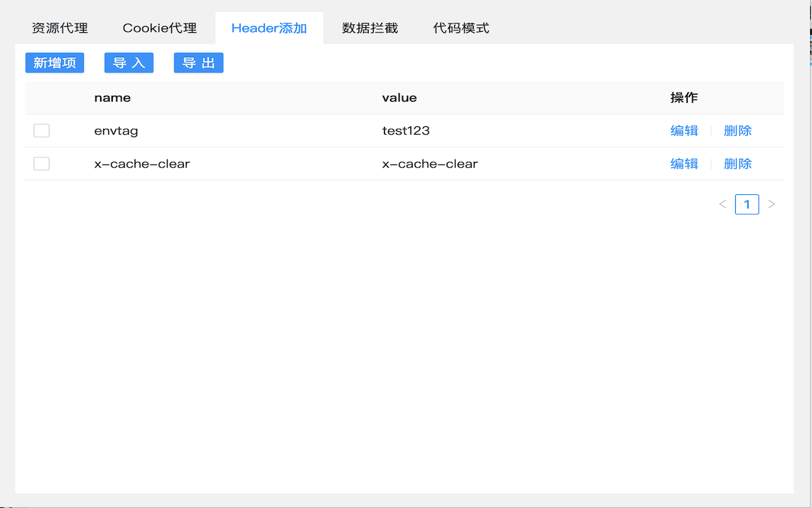
Task: Click the 新增项 button to add a header
Action: [x=55, y=63]
